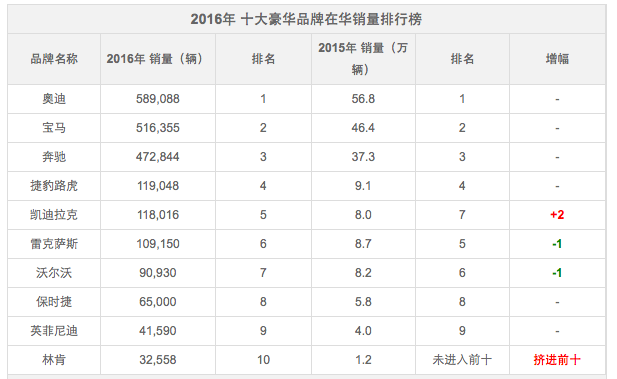Select the 品牌名称 column header
The width and height of the screenshot is (617, 379).
(x=54, y=59)
